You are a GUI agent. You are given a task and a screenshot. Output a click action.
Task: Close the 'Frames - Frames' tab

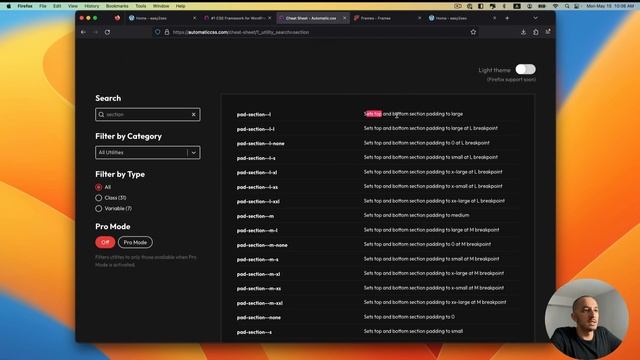pos(419,18)
